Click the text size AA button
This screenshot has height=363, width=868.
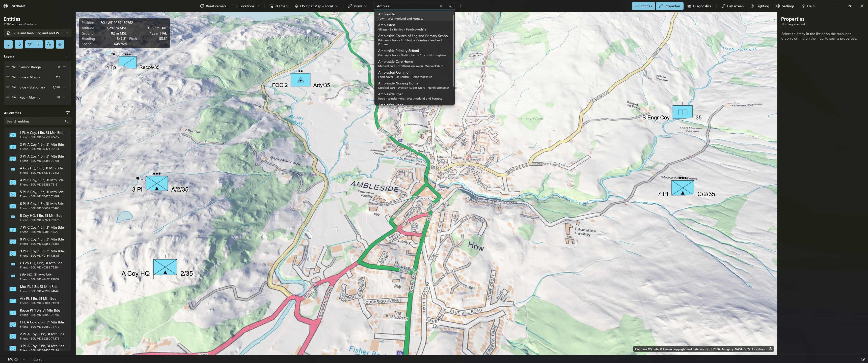pyautogui.click(x=49, y=44)
